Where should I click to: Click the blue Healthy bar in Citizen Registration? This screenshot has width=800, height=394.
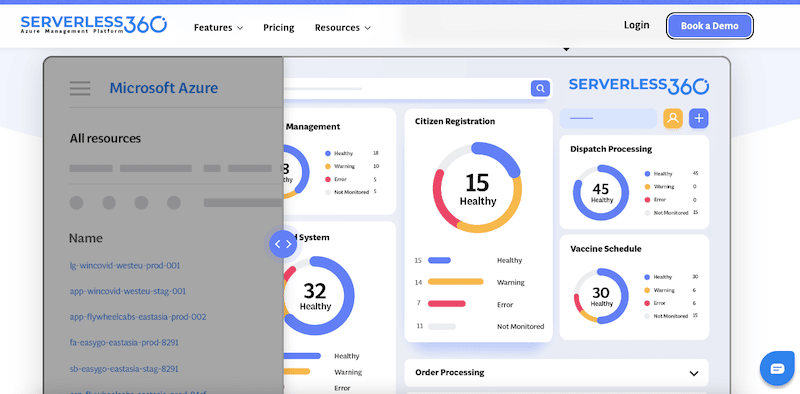tap(439, 260)
